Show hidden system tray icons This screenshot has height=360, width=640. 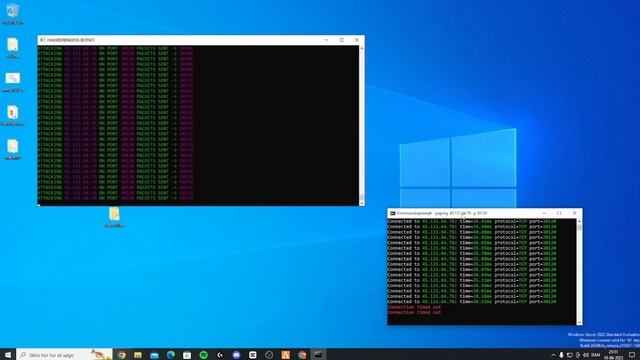(553, 355)
